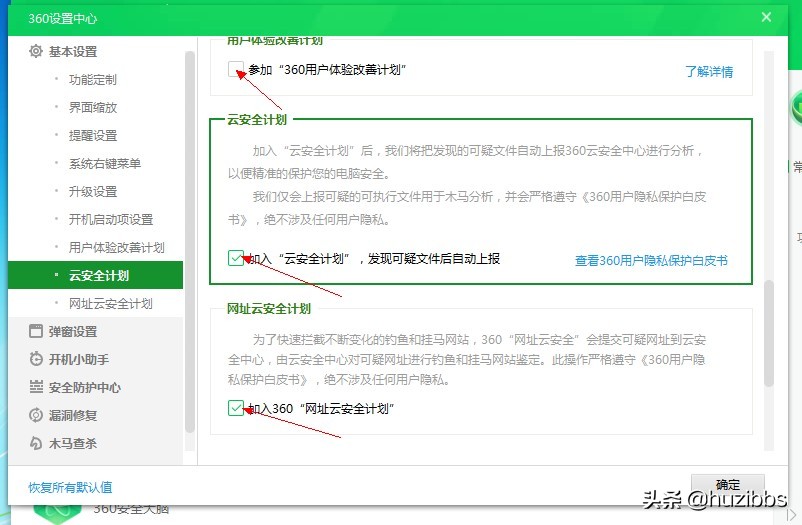Open 基本设置 gear icon section
The height and width of the screenshot is (525, 802).
click(x=36, y=51)
